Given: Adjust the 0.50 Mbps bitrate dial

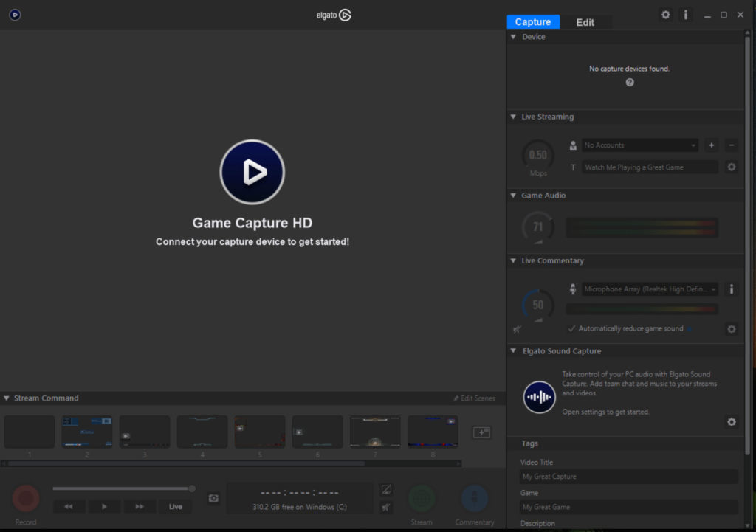Looking at the screenshot, I should point(538,155).
